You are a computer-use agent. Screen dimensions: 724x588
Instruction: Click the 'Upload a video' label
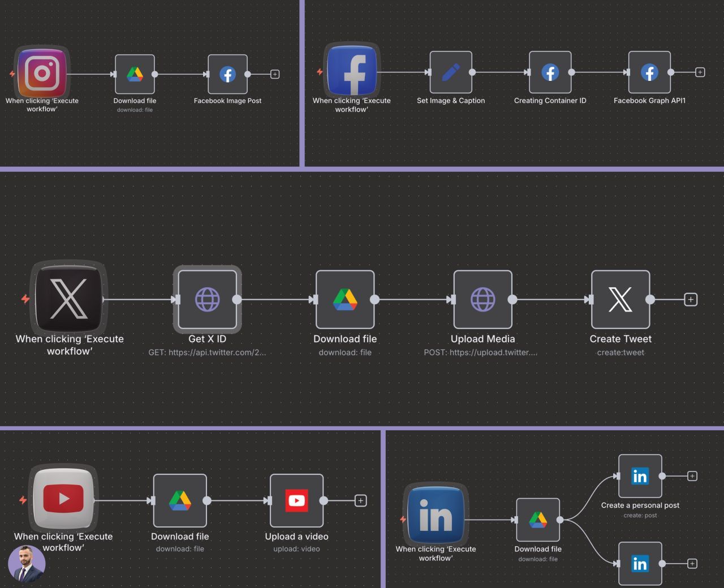pyautogui.click(x=296, y=537)
